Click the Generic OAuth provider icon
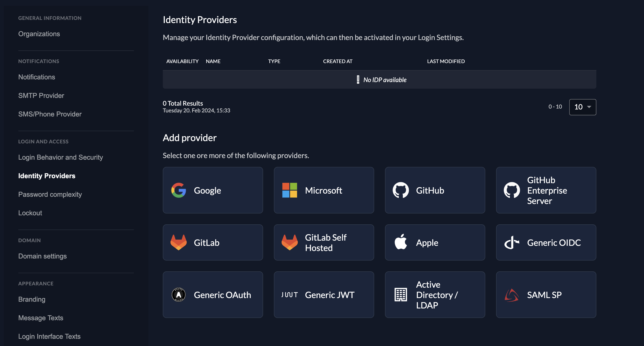Image resolution: width=644 pixels, height=346 pixels. 179,294
